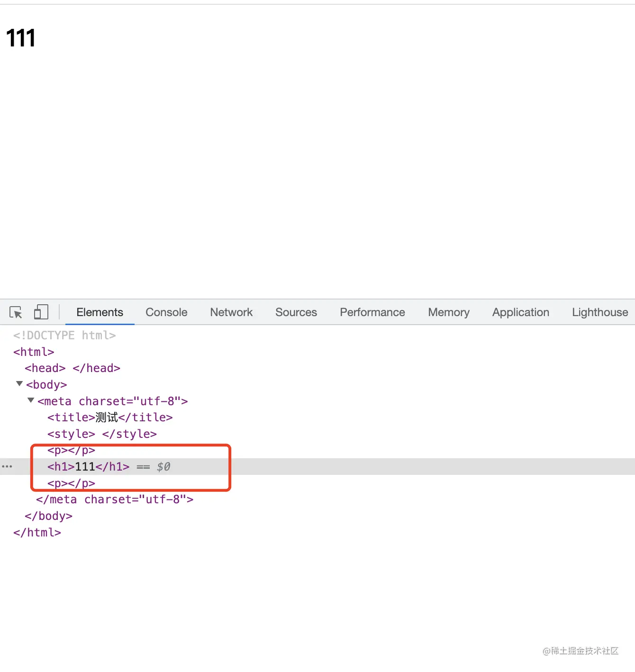Select the <!DOCTYPE html> line

pyautogui.click(x=64, y=336)
